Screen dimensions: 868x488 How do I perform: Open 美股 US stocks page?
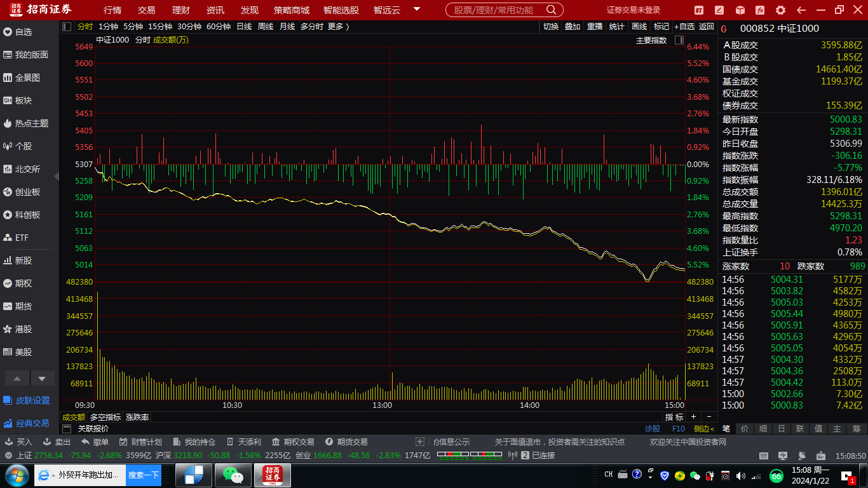click(18, 352)
